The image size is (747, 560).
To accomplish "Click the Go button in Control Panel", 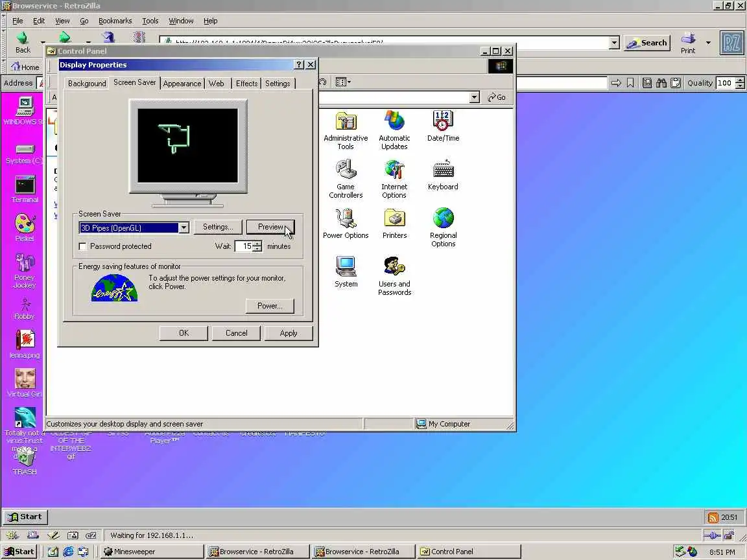I will pos(497,97).
